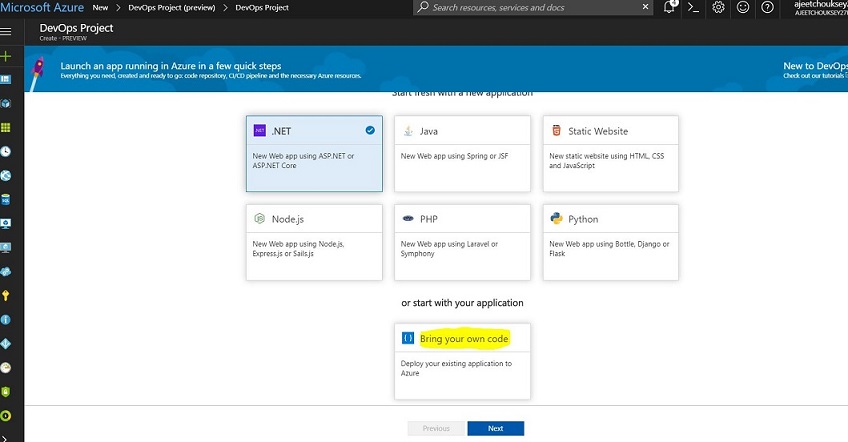Select the last DevOps Project breadcrumb
Image resolution: width=848 pixels, height=442 pixels.
tap(262, 8)
